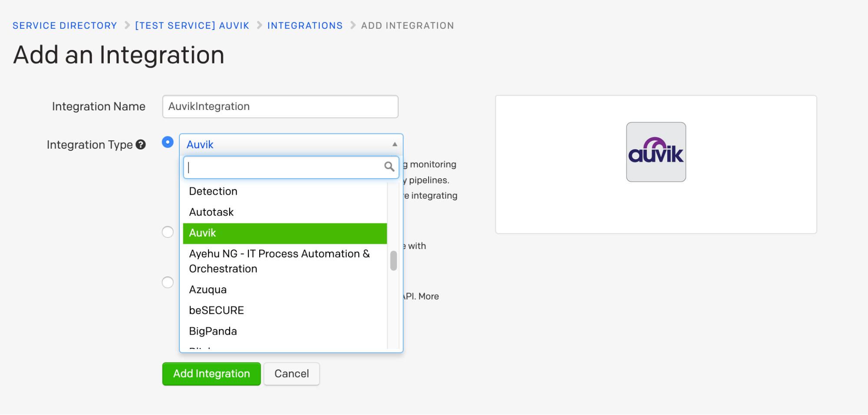Go to Service Directory breadcrumb
Viewport: 868px width, 415px height.
coord(65,26)
